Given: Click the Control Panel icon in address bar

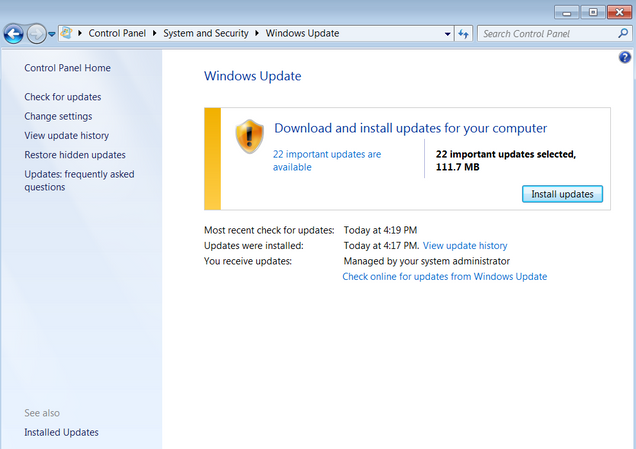Looking at the screenshot, I should pyautogui.click(x=67, y=33).
